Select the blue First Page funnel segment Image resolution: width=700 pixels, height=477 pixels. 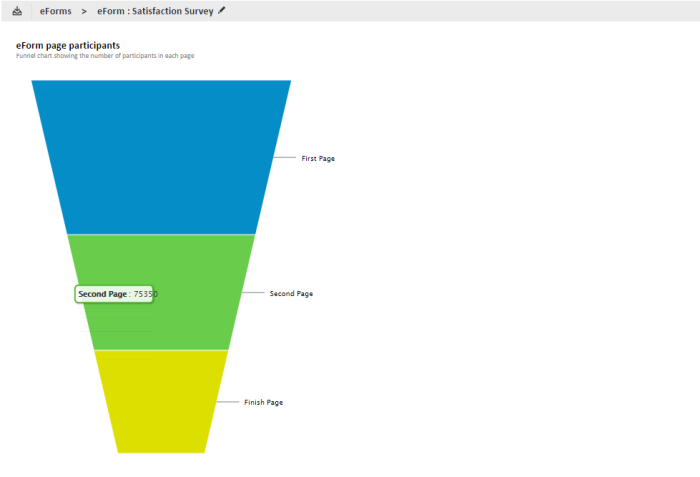(x=161, y=155)
